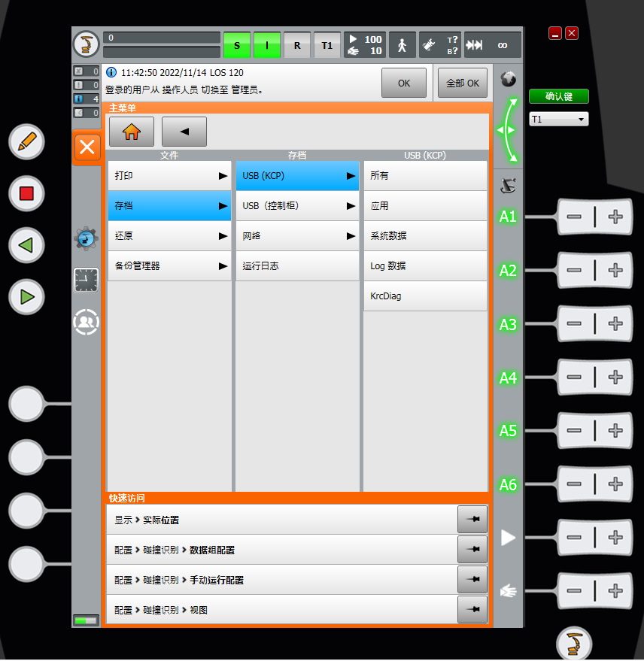Click the red stop button on the left

pyautogui.click(x=27, y=193)
